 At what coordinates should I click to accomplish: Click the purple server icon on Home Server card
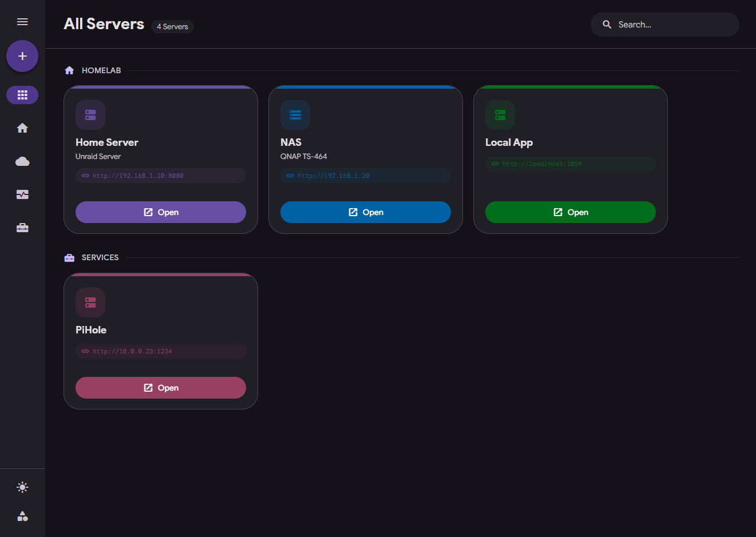90,114
